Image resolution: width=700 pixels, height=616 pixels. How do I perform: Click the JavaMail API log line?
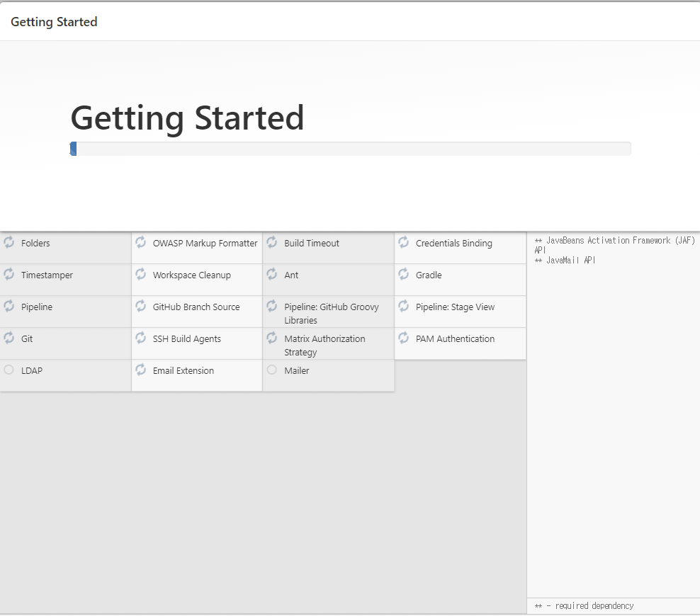pyautogui.click(x=565, y=260)
